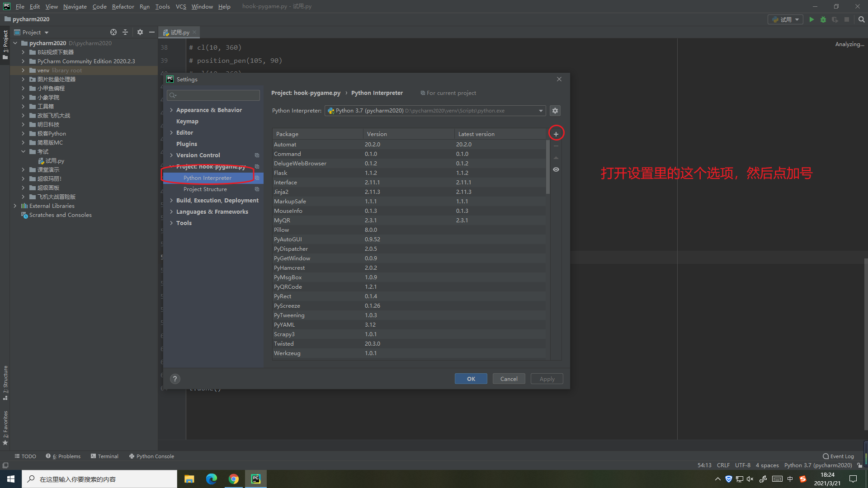Click Python 3.7 interpreter status bar item

818,465
